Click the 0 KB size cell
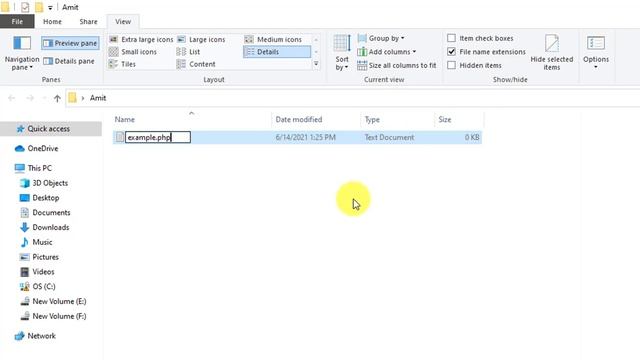Viewport: 640px width, 360px height. pos(472,138)
